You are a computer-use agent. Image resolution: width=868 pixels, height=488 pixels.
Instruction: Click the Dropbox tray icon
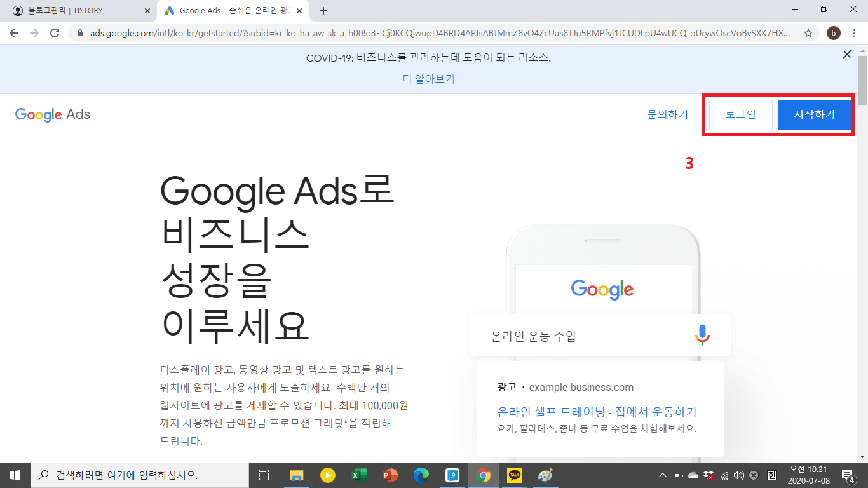pyautogui.click(x=709, y=475)
